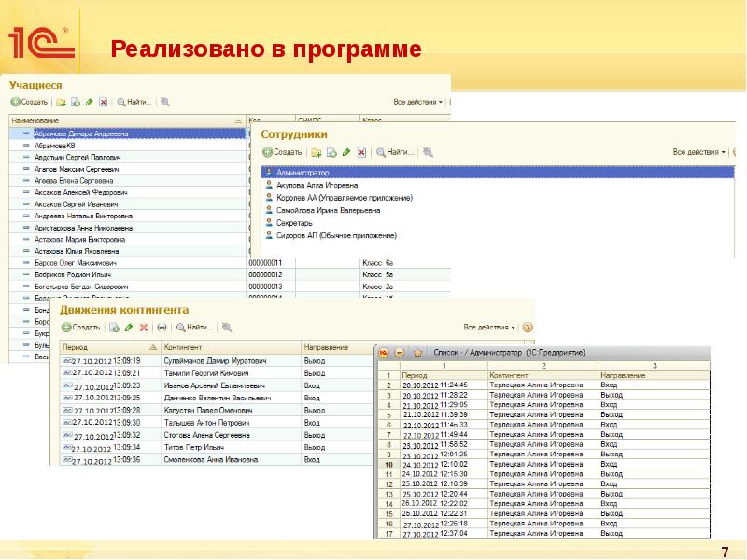Click Создать in the Сотрудники window
Image resolution: width=747 pixels, height=560 pixels.
pyautogui.click(x=282, y=152)
